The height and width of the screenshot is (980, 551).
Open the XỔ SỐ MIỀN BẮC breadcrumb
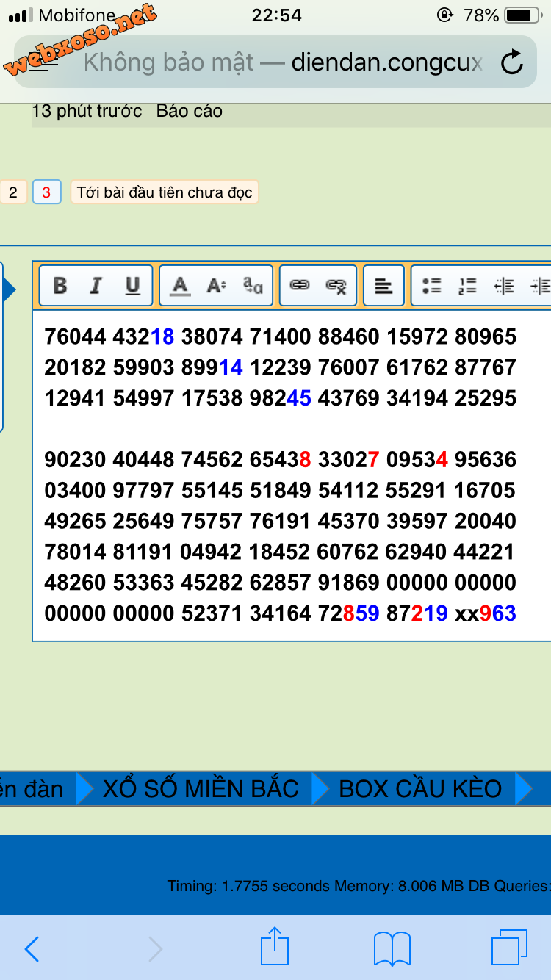pos(201,788)
